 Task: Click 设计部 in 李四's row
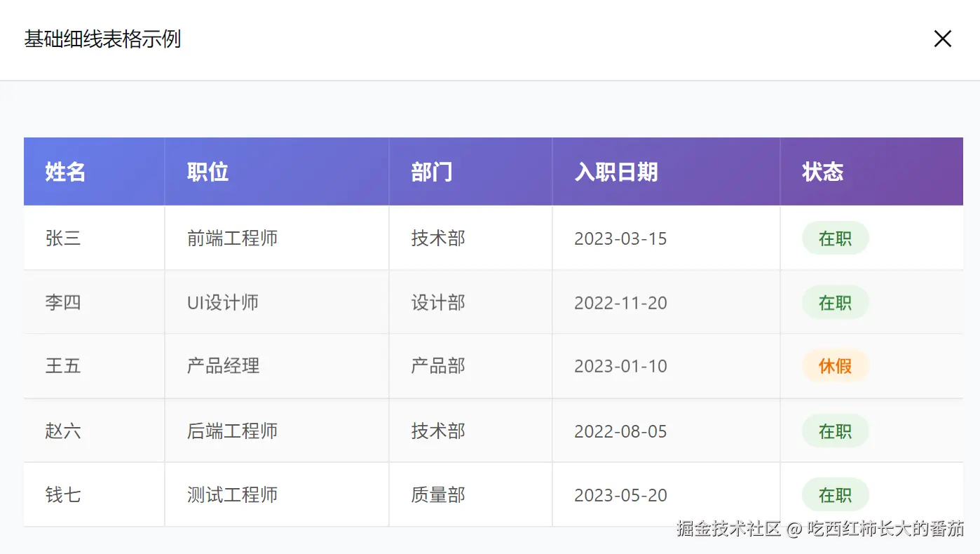pyautogui.click(x=437, y=302)
